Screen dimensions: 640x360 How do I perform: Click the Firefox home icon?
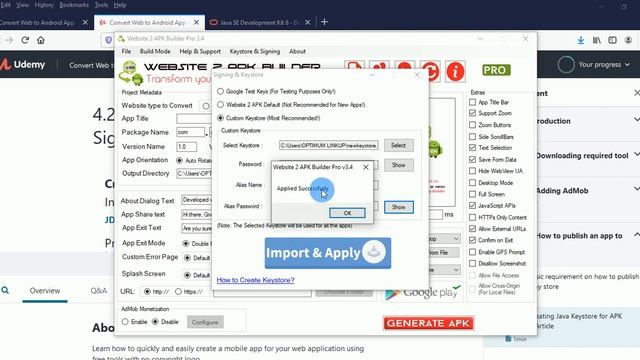click(41, 40)
